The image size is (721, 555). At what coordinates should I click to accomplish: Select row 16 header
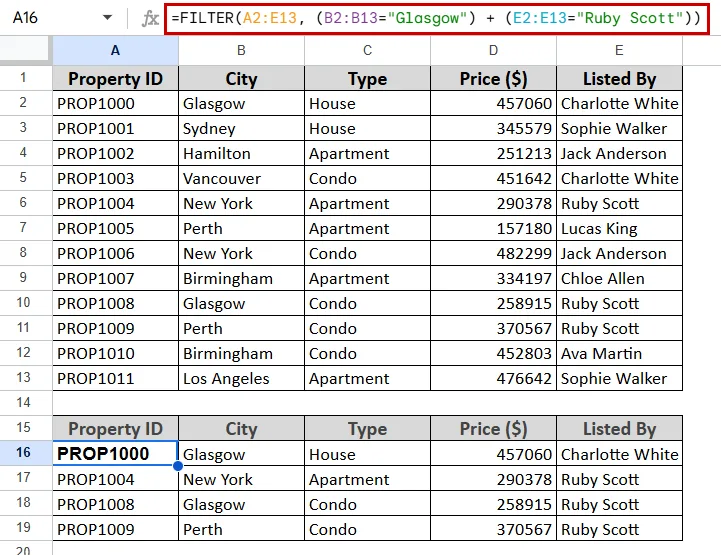tap(23, 452)
